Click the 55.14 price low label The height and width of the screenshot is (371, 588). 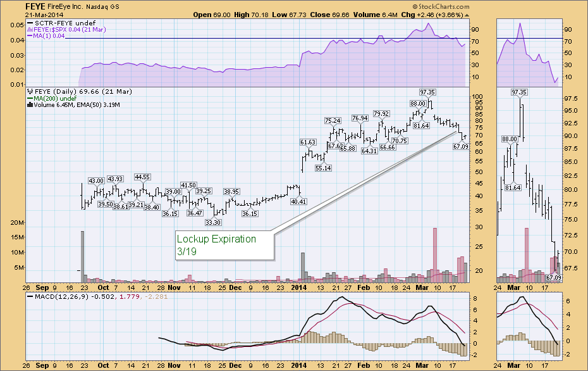[323, 168]
